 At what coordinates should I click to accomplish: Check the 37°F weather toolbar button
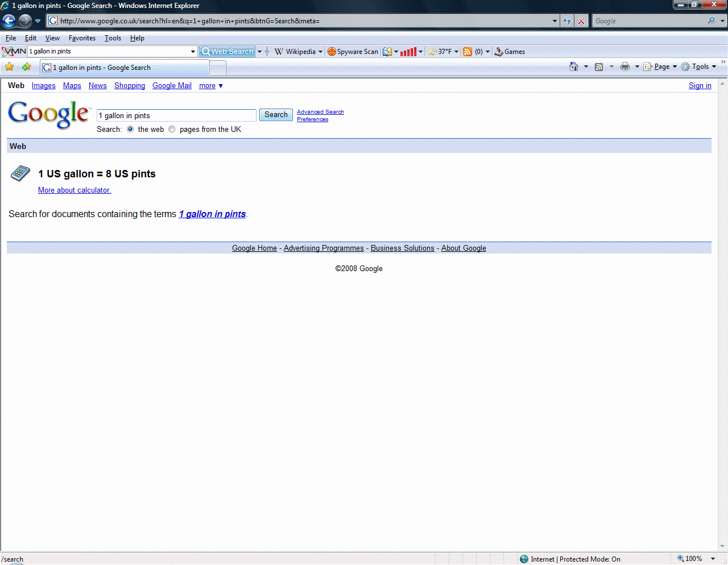440,52
